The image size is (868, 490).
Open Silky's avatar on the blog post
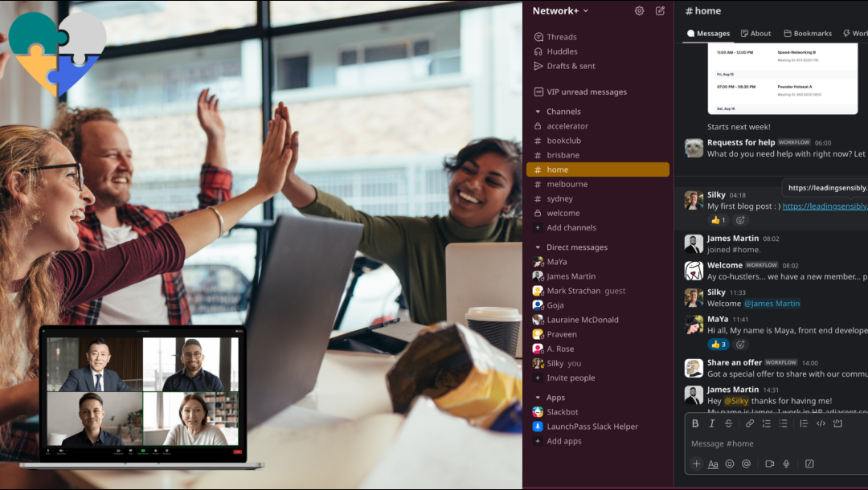[x=694, y=200]
